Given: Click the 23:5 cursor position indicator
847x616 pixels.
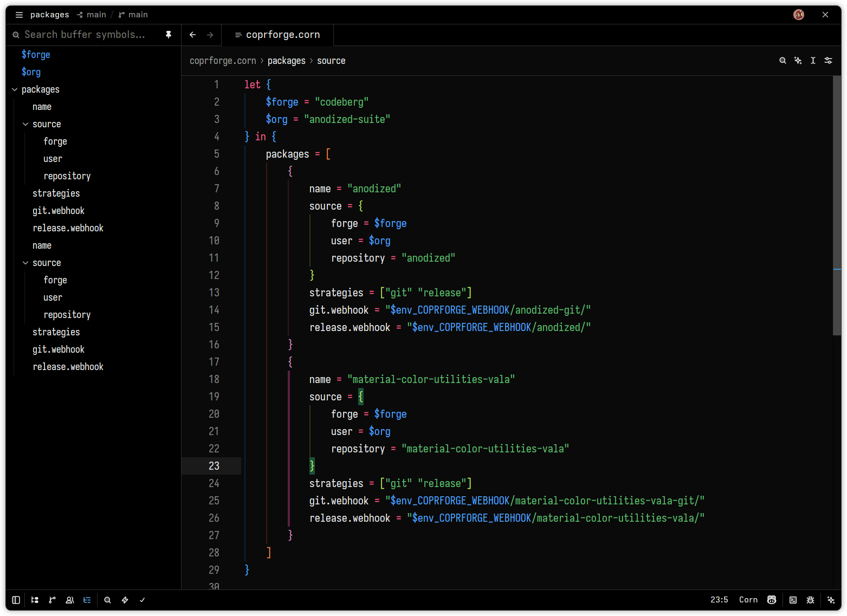Looking at the screenshot, I should [x=719, y=600].
